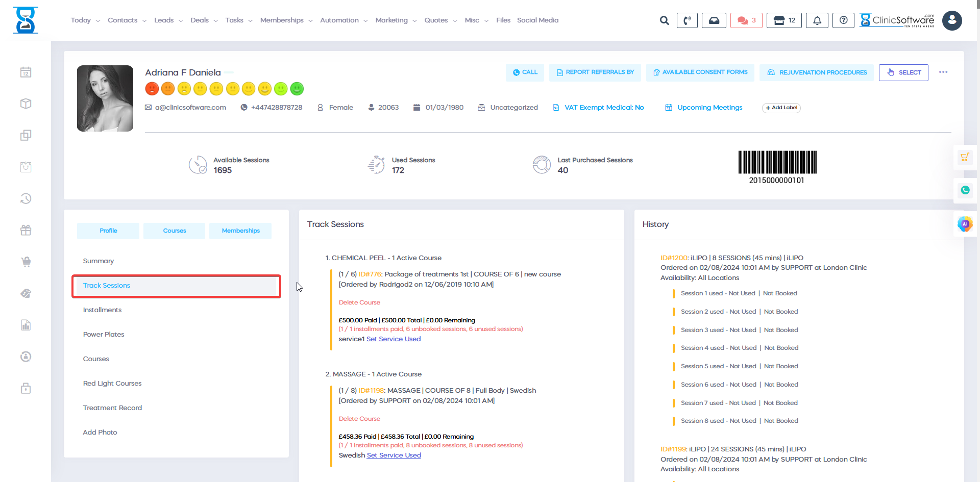Switch to the Courses tab button
980x482 pixels.
point(174,231)
